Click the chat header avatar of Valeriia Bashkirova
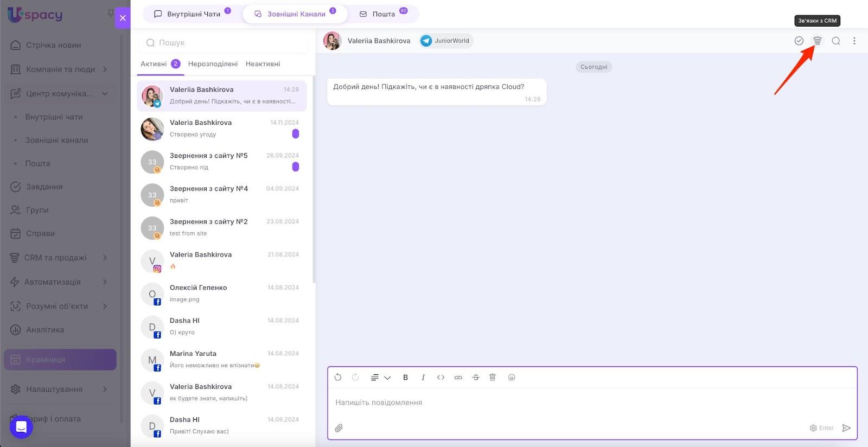 pyautogui.click(x=332, y=41)
